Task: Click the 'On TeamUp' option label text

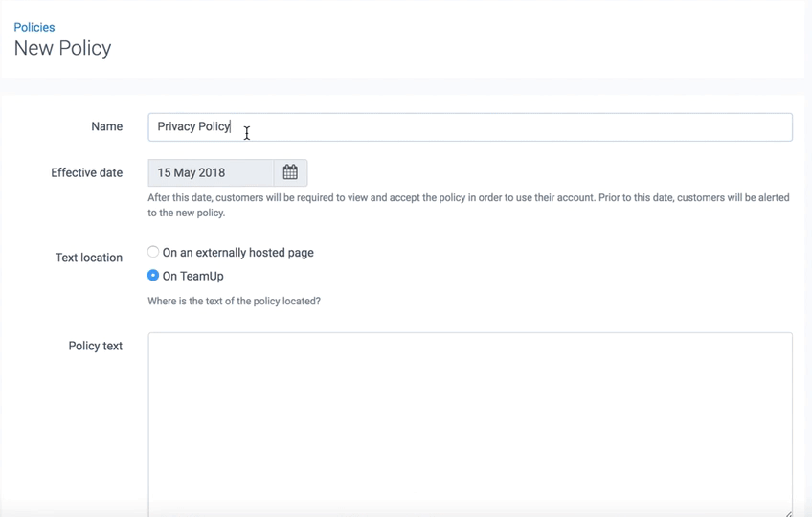Action: click(x=192, y=277)
